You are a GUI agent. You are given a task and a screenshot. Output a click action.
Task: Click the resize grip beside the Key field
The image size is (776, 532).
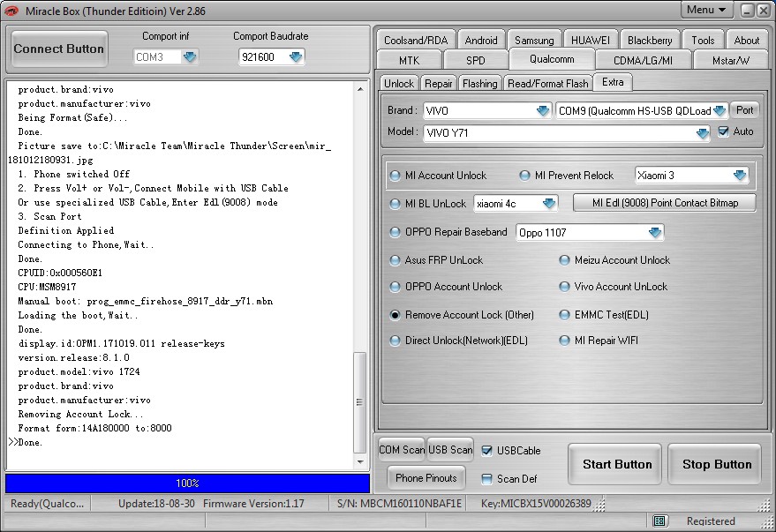point(599,504)
